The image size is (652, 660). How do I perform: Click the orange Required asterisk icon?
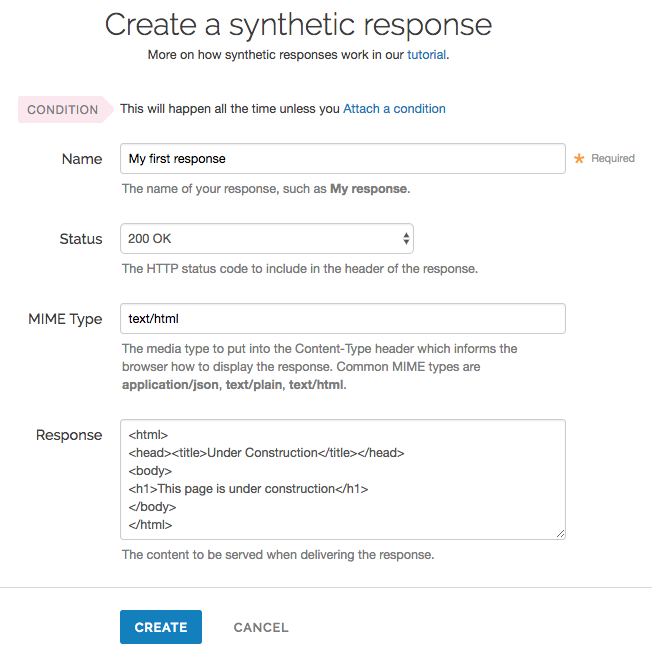(x=578, y=159)
